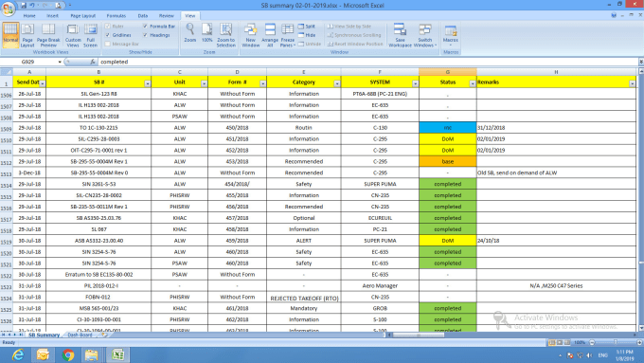Open the Home ribbon tab
Viewport: 644px width, 363px height.
click(x=29, y=15)
